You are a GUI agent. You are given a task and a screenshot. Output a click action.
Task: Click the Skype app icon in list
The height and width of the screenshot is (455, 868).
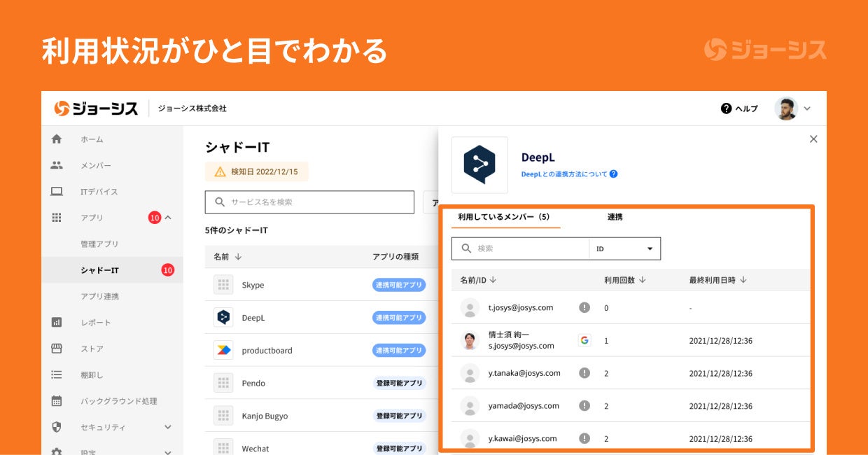(x=223, y=285)
